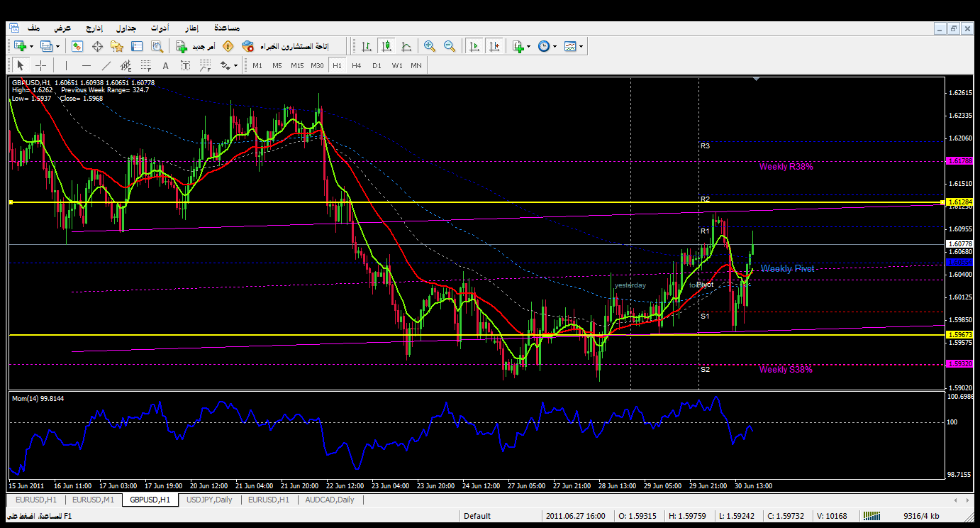
Task: Show the Market Watch panel
Action: click(77, 46)
